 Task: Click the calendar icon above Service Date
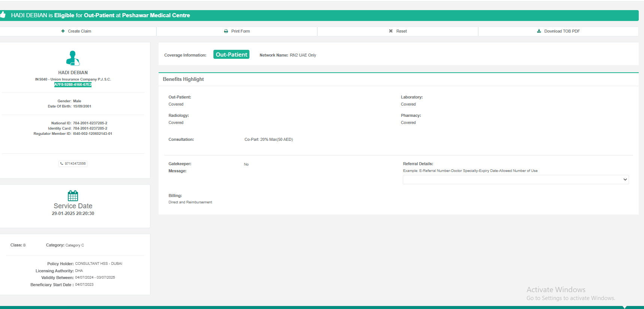pos(73,196)
